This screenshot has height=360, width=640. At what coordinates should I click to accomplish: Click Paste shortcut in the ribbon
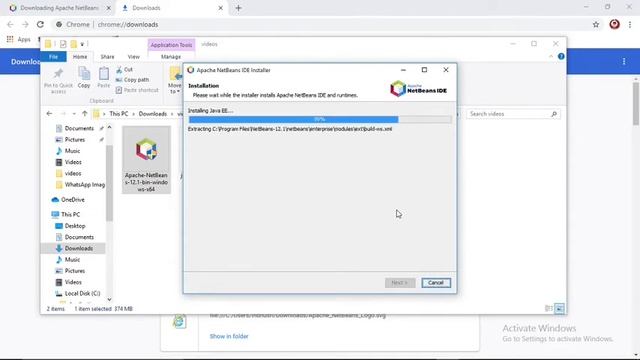(x=137, y=90)
